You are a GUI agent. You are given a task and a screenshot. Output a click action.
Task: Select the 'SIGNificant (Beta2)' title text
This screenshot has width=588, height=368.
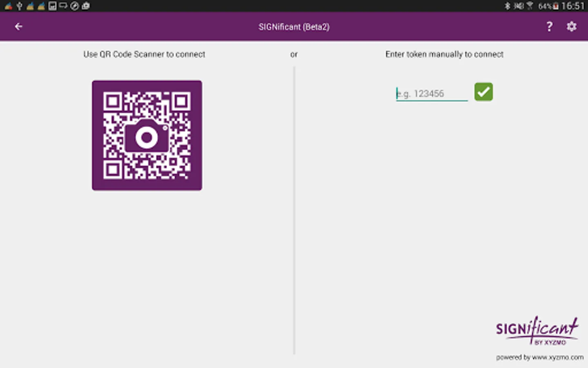tap(294, 27)
